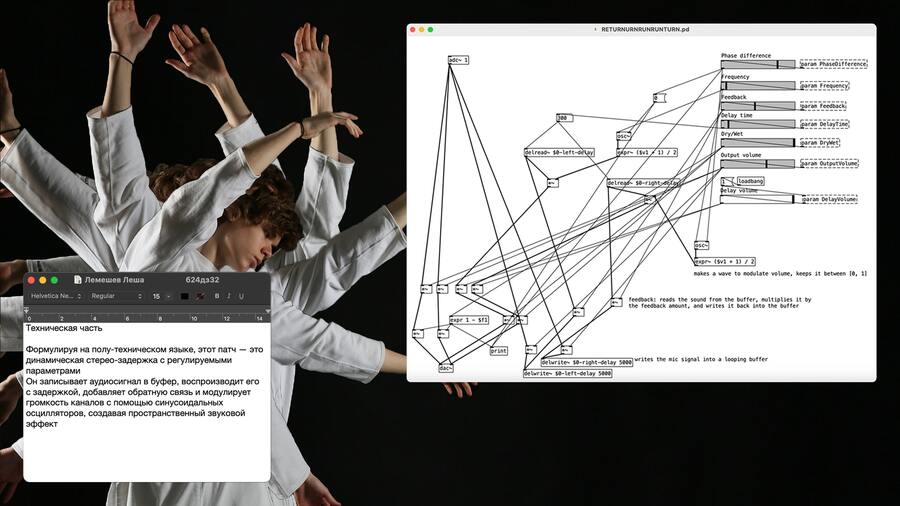Click the Feedback slider in the patch
Image resolution: width=900 pixels, height=506 pixels.
pos(758,106)
